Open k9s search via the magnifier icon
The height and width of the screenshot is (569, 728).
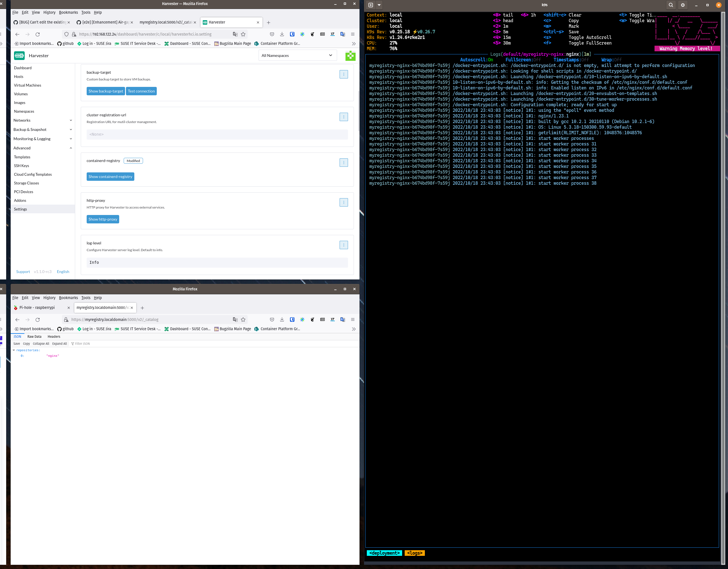[671, 5]
